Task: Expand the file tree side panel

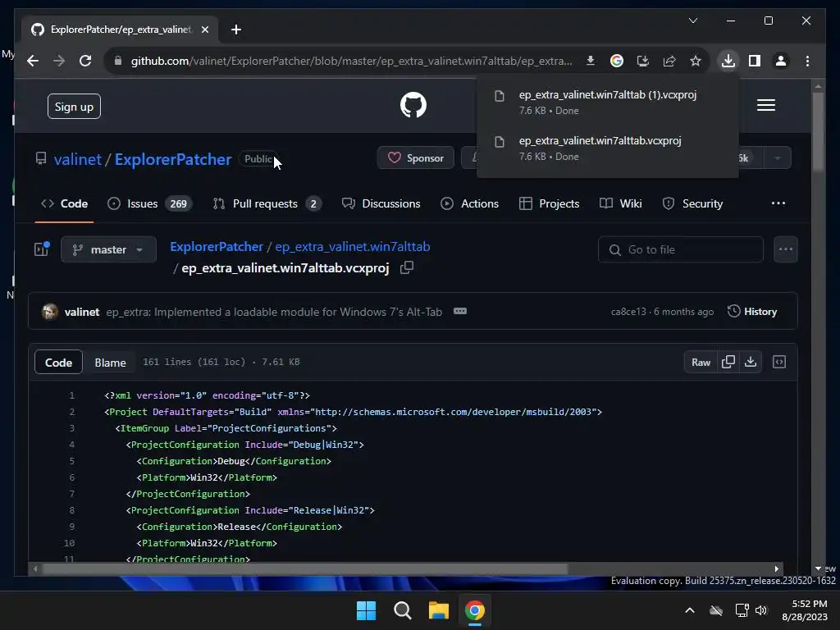Action: click(x=42, y=249)
